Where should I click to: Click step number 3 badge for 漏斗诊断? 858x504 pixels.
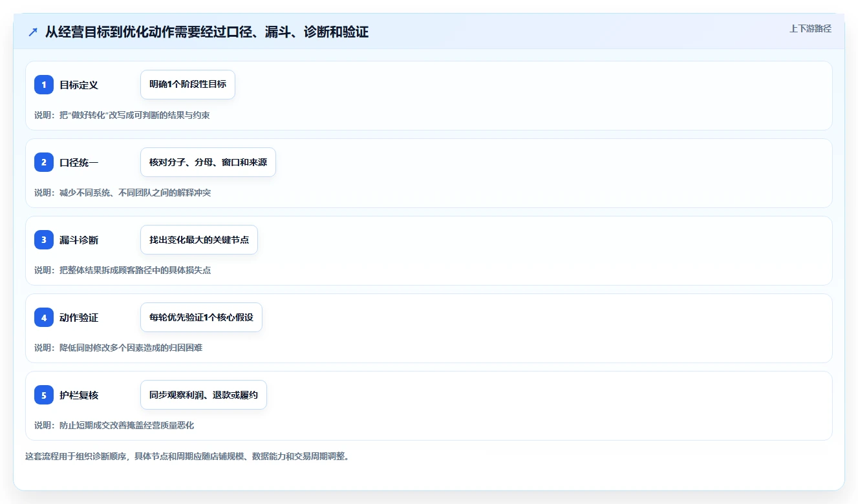pos(44,240)
